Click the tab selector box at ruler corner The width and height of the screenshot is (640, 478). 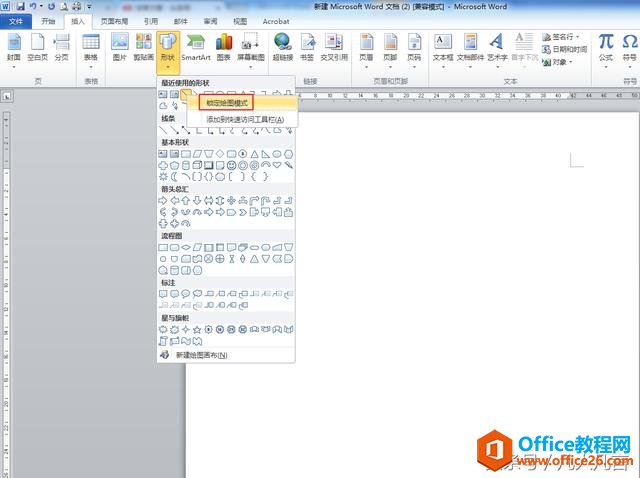click(x=7, y=96)
